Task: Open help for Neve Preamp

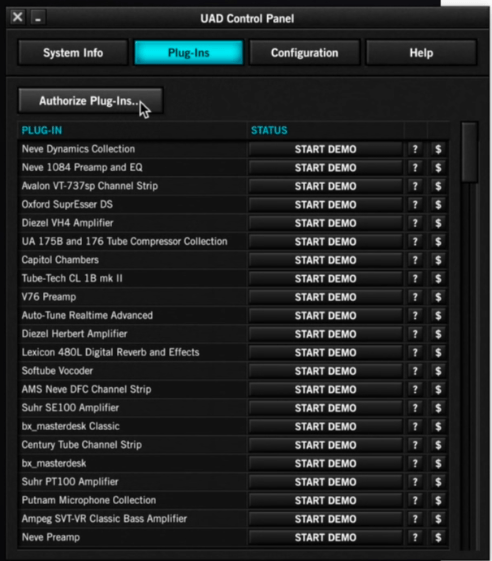Action: [x=415, y=537]
